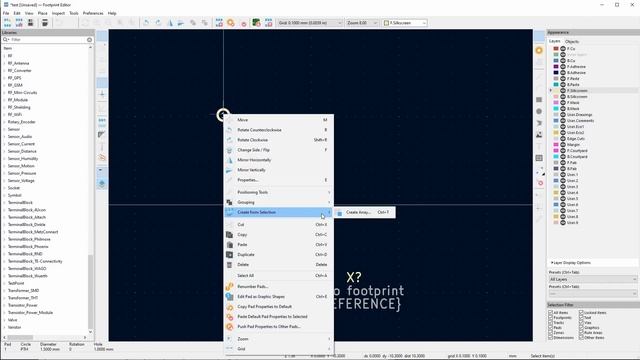
Task: Select the Draw Rectangle tool
Action: click(539, 100)
